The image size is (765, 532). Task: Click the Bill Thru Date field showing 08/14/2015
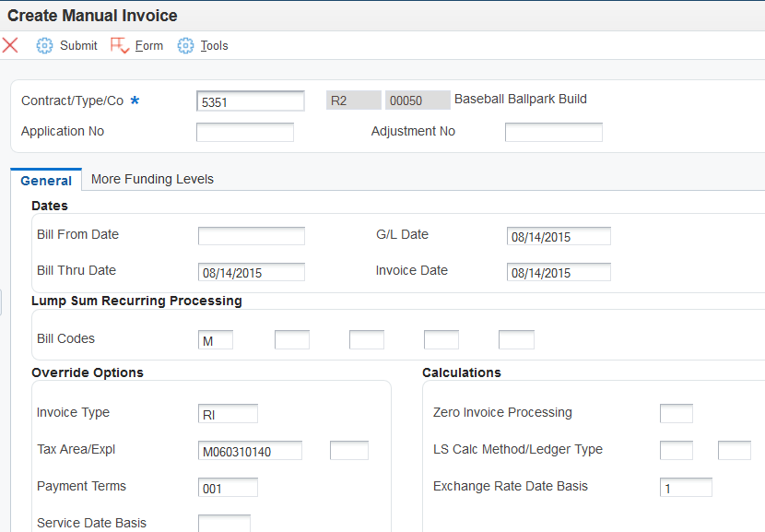(x=250, y=271)
